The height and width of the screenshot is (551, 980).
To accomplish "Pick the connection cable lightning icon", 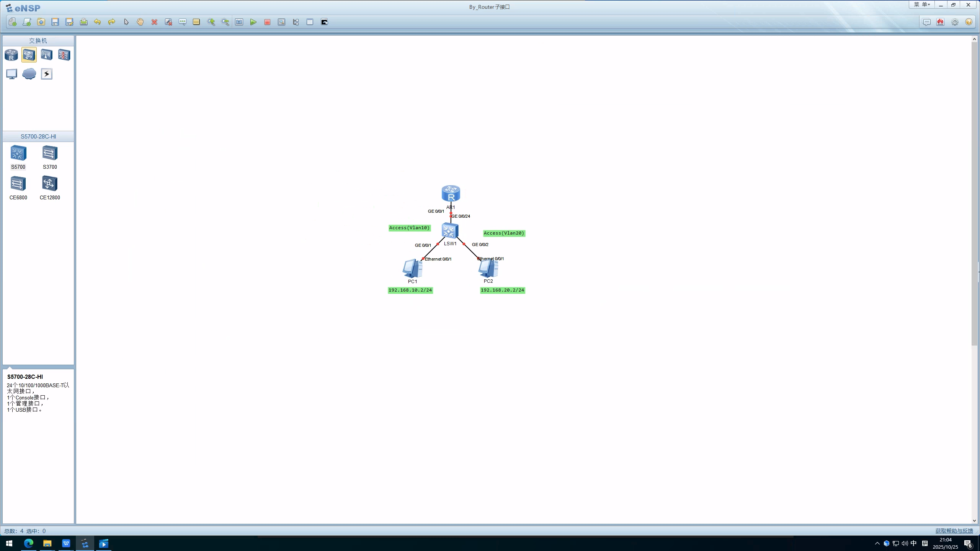I will (47, 74).
